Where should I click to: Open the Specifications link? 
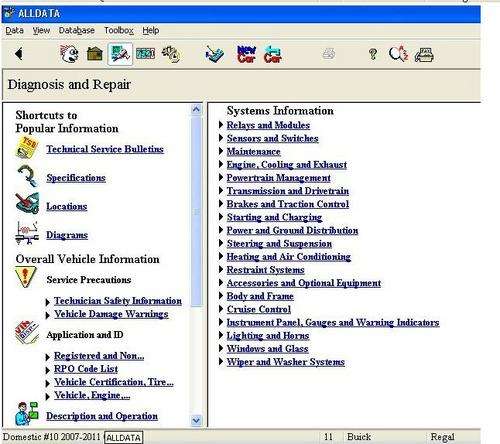[76, 178]
